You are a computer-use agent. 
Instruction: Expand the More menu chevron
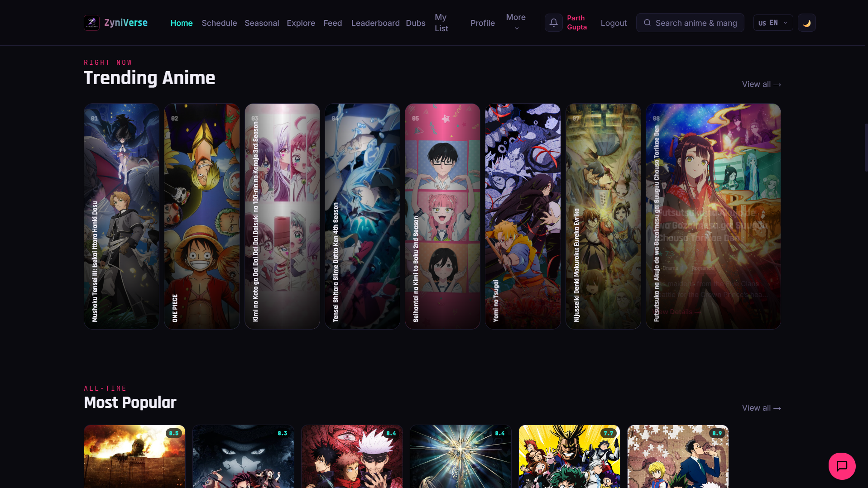pos(517,29)
